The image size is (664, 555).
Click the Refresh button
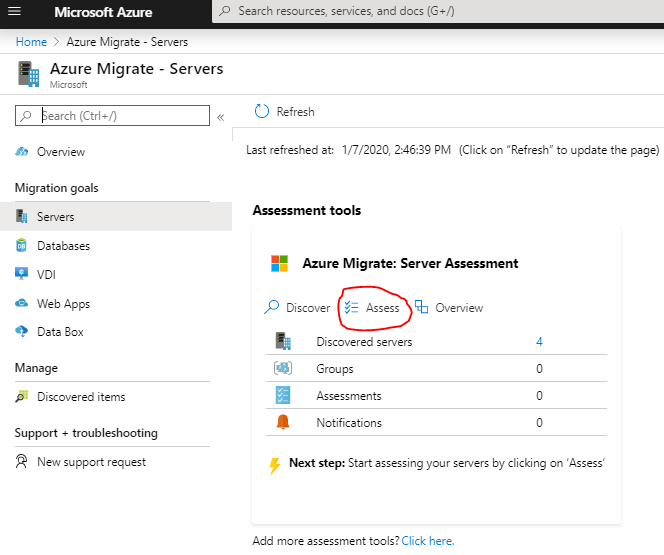coord(285,112)
